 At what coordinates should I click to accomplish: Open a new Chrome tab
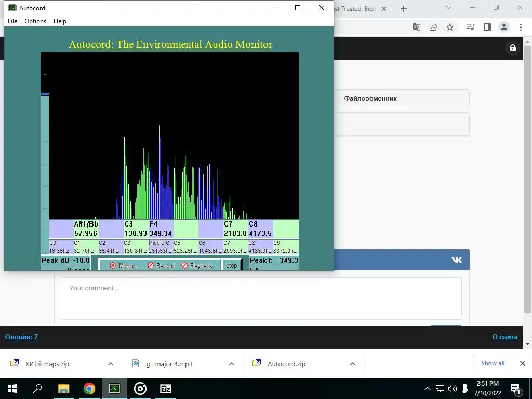[x=403, y=9]
